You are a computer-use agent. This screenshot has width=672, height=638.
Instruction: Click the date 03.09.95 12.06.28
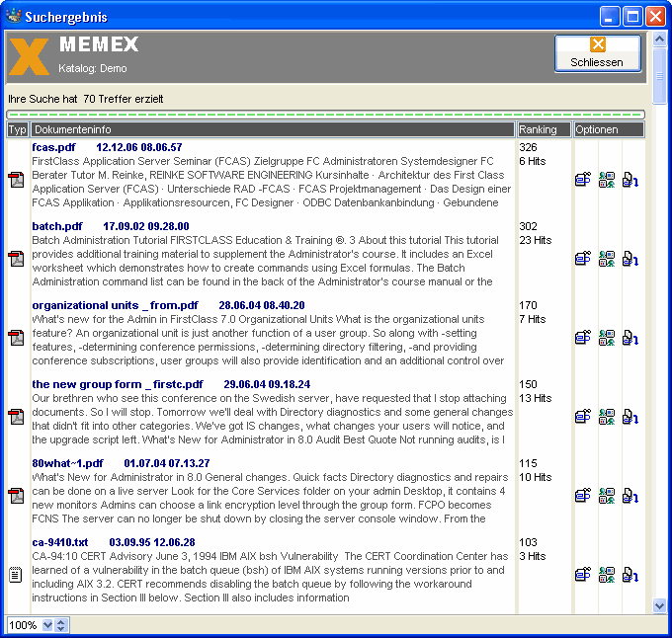point(152,542)
